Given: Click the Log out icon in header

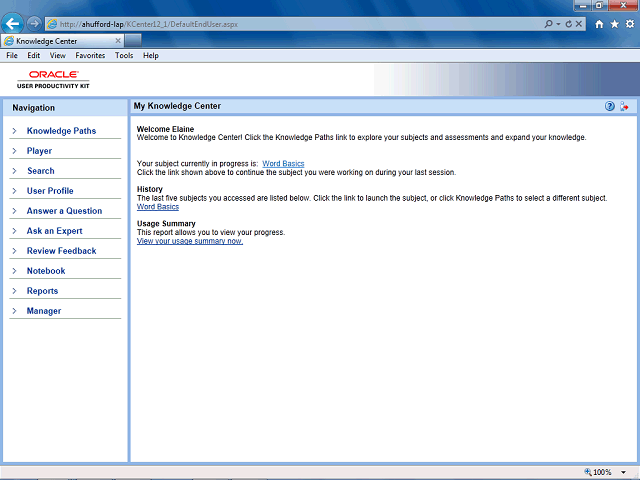Looking at the screenshot, I should tap(624, 107).
